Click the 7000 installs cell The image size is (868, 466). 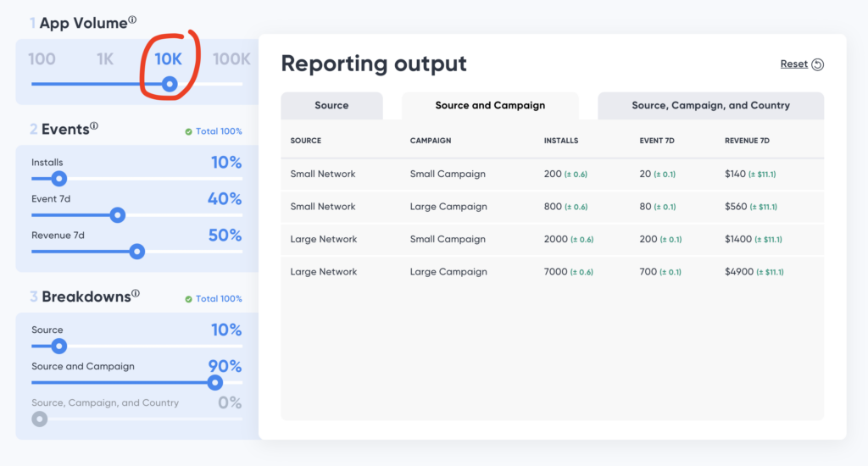(569, 272)
